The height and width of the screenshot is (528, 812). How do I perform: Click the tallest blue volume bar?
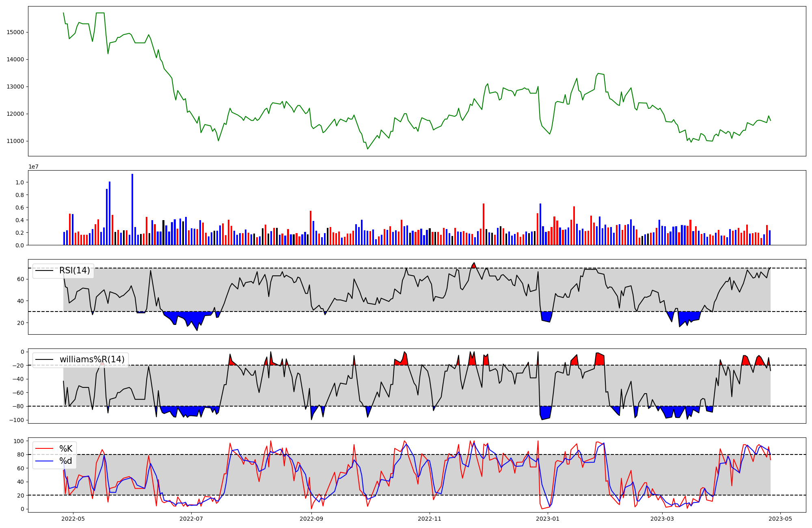pos(132,210)
